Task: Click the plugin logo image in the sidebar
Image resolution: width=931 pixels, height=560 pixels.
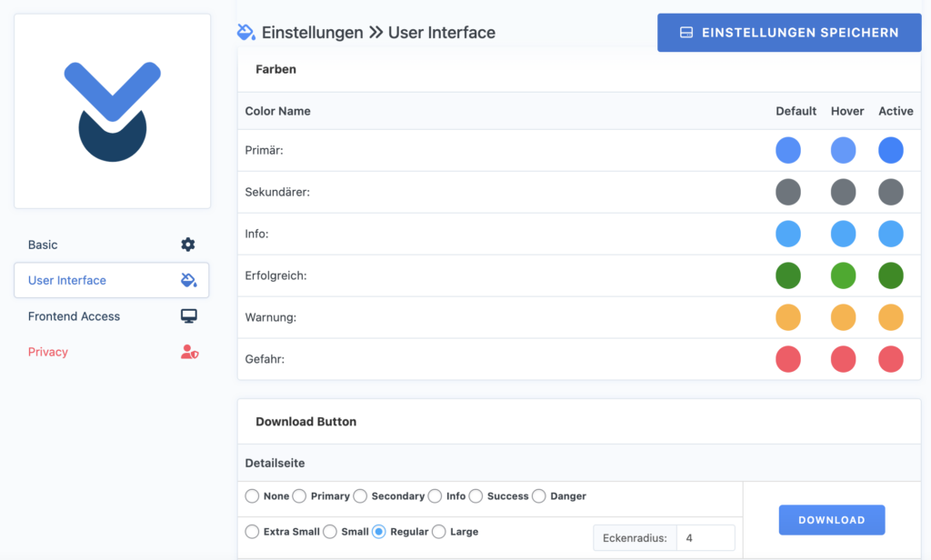Action: click(112, 111)
